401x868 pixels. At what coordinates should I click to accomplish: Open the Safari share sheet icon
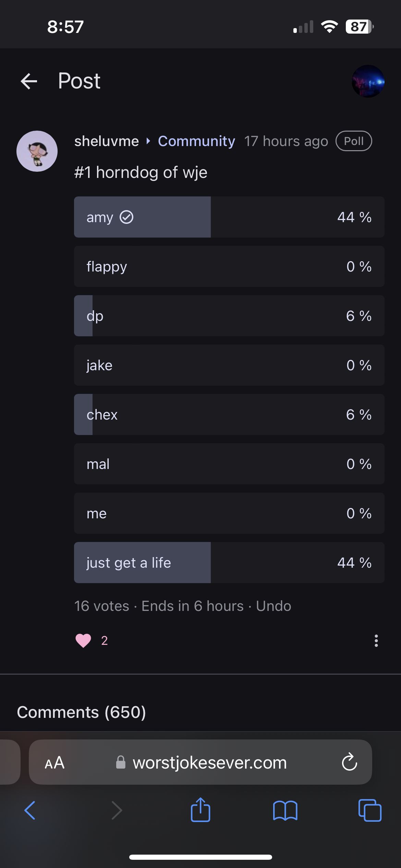(x=200, y=810)
